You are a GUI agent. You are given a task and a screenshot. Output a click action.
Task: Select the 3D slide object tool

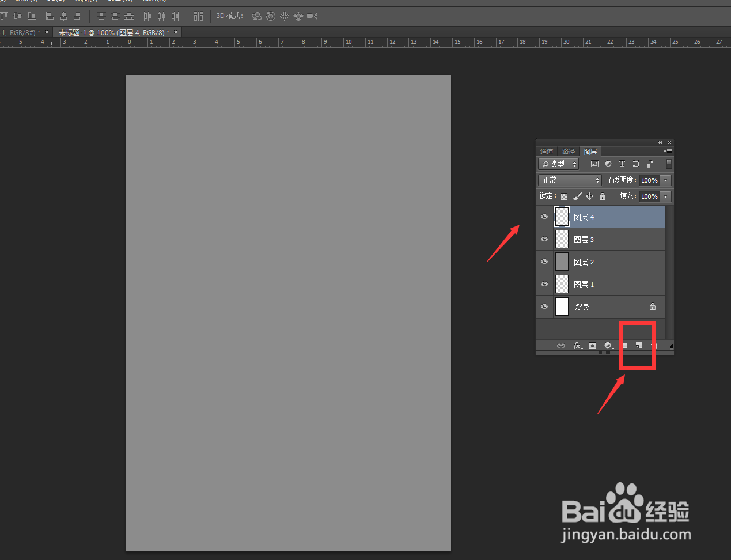(x=298, y=16)
